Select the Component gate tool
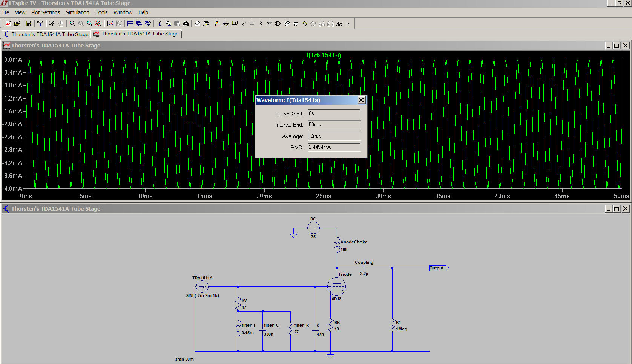 278,23
